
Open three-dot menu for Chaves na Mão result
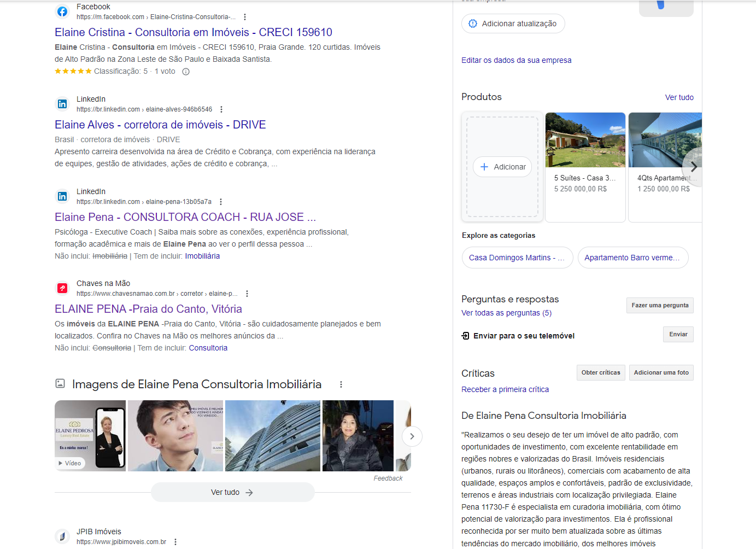tap(247, 294)
